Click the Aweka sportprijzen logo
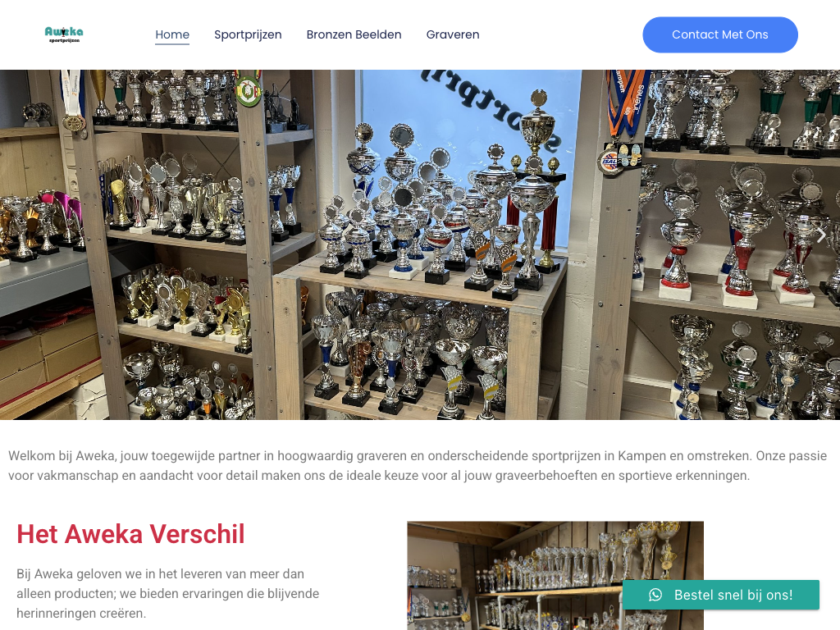Viewport: 840px width, 630px height. (x=64, y=34)
